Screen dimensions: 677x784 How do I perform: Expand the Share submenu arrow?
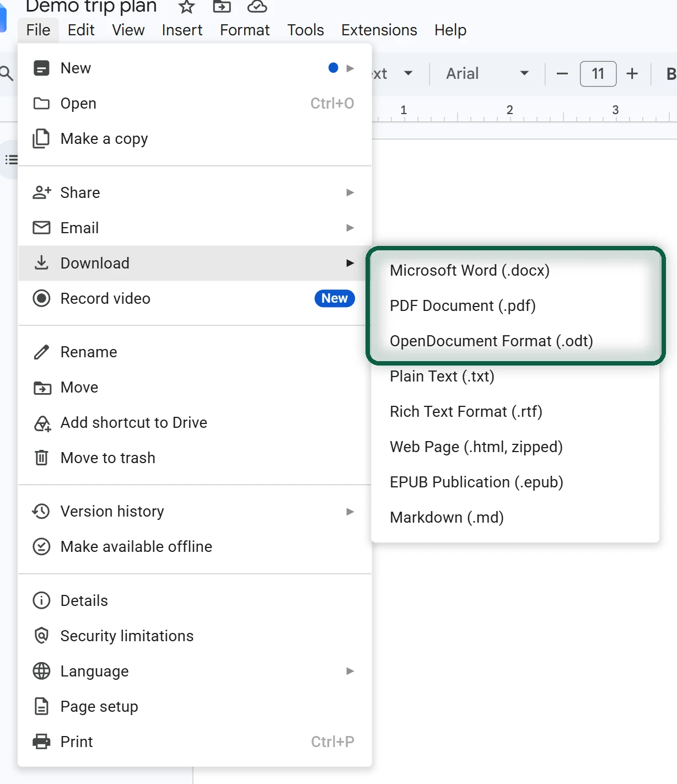(x=350, y=192)
